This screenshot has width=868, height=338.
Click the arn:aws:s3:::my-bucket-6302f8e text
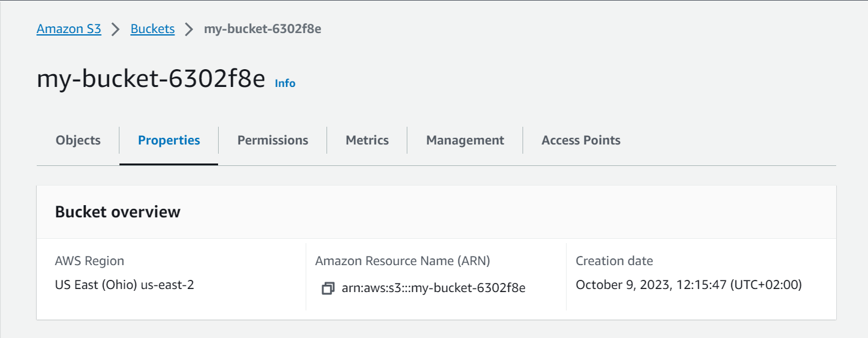(x=434, y=288)
